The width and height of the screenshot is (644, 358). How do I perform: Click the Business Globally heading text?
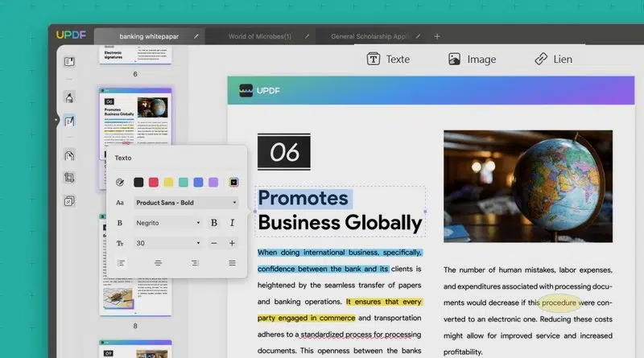pyautogui.click(x=340, y=223)
